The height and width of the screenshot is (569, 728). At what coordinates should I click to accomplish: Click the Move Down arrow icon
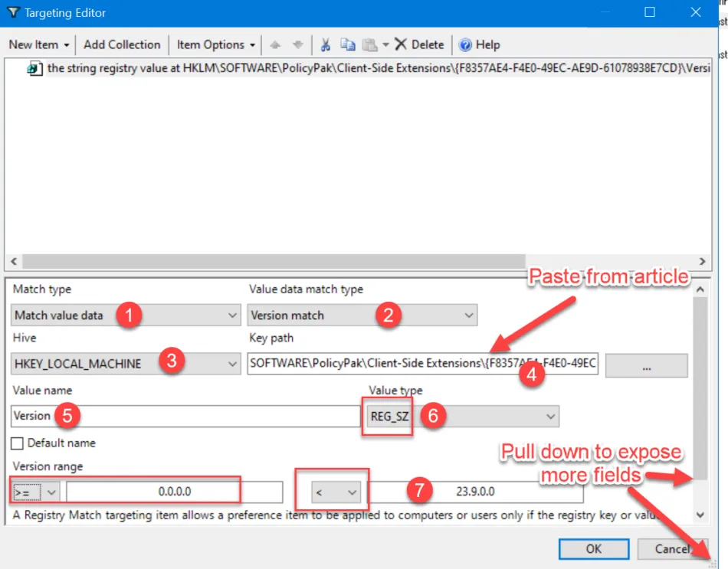pyautogui.click(x=298, y=44)
